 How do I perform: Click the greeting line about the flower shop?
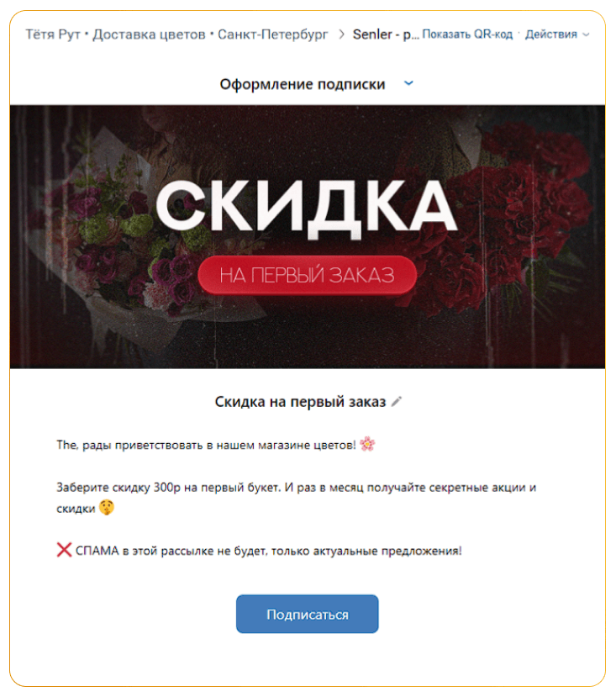click(206, 445)
